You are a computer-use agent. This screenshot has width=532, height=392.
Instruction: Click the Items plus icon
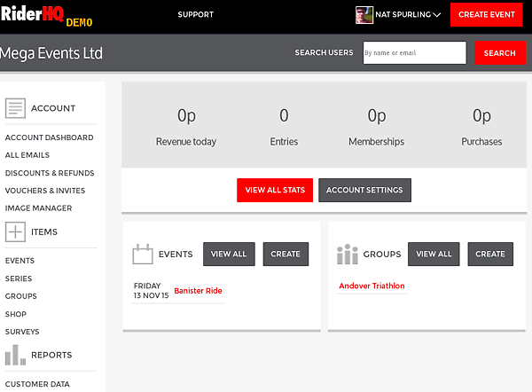point(15,231)
